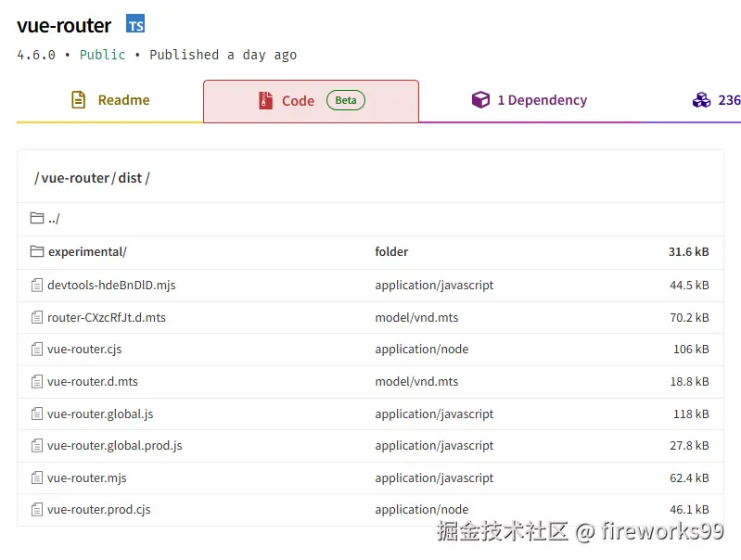Click model/vnd.mts type for router-CXzcRfJt.d.mts
The width and height of the screenshot is (741, 560).
416,318
